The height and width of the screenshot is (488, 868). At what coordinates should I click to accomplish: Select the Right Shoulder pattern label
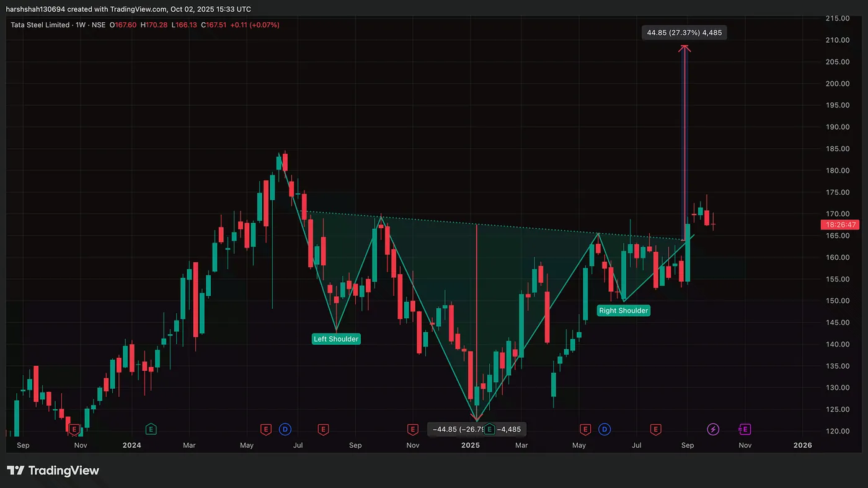click(x=623, y=311)
